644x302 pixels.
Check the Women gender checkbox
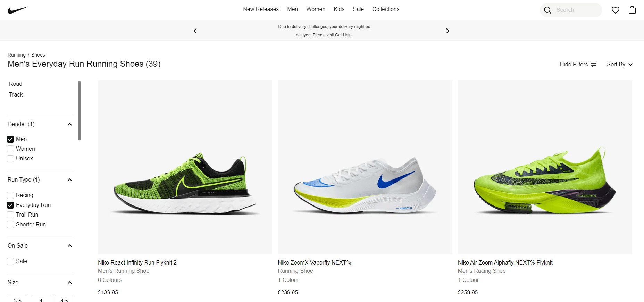click(10, 149)
